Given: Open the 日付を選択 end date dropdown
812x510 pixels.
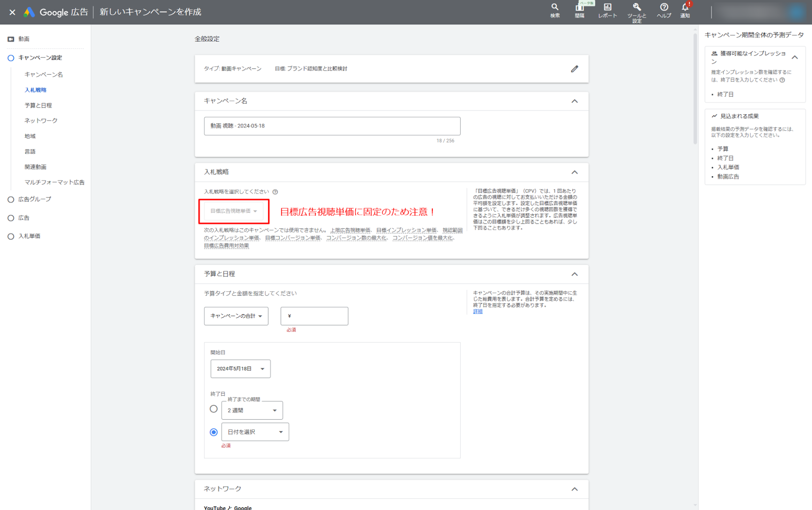Looking at the screenshot, I should click(255, 432).
